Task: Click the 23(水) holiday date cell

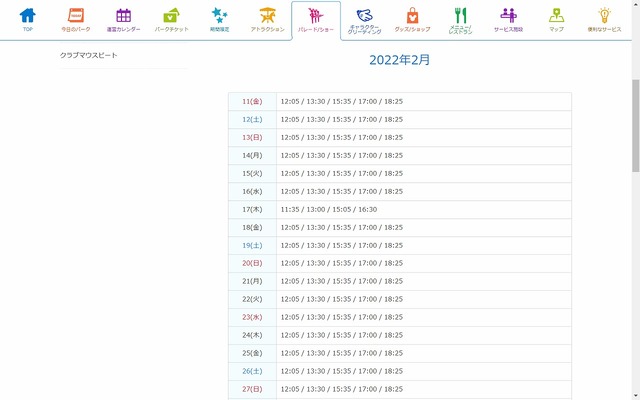Action: tap(252, 317)
